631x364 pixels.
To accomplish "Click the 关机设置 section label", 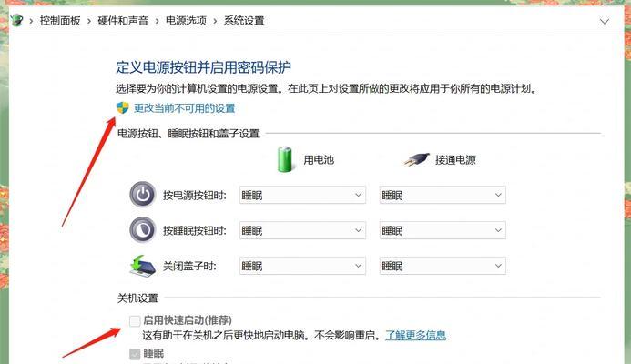I will pos(137,298).
